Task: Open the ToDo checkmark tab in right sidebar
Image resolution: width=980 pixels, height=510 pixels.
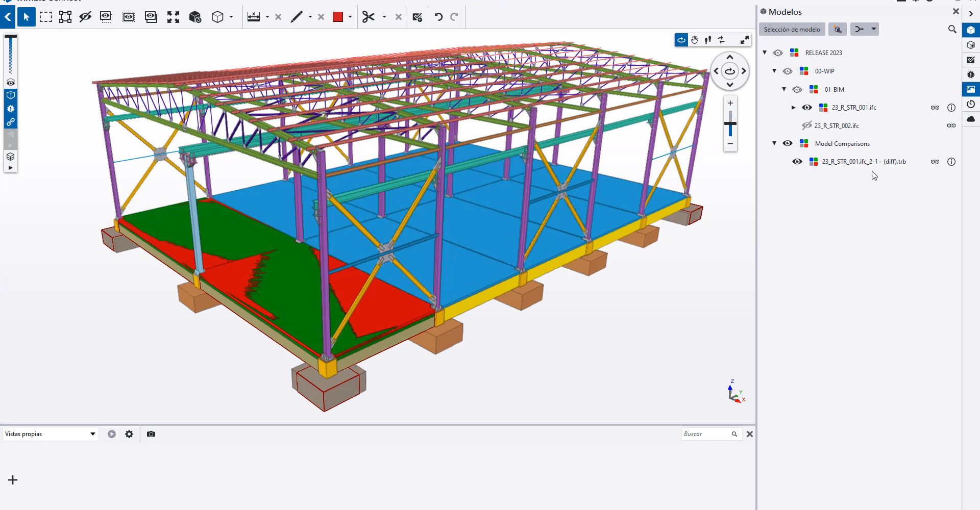Action: tap(971, 60)
